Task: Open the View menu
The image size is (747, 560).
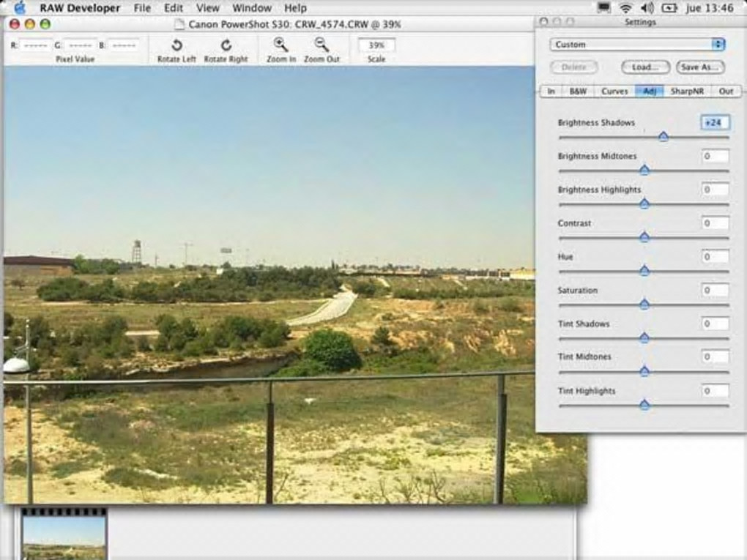Action: click(208, 8)
